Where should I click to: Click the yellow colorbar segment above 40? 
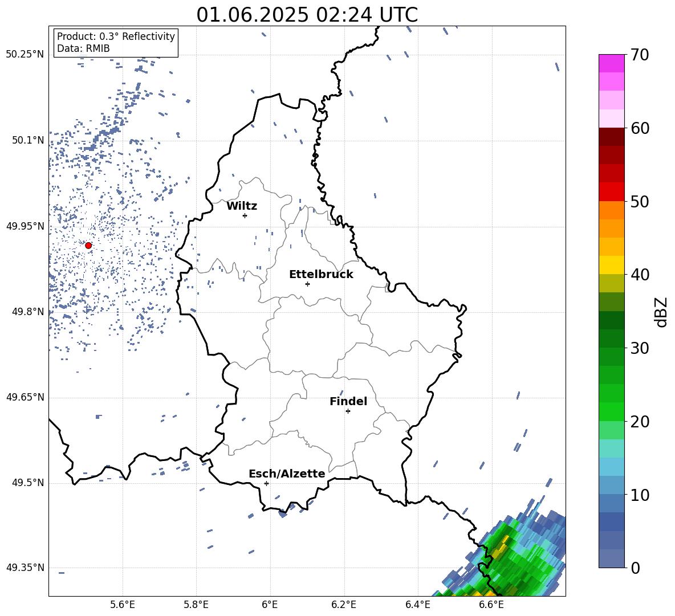[611, 266]
